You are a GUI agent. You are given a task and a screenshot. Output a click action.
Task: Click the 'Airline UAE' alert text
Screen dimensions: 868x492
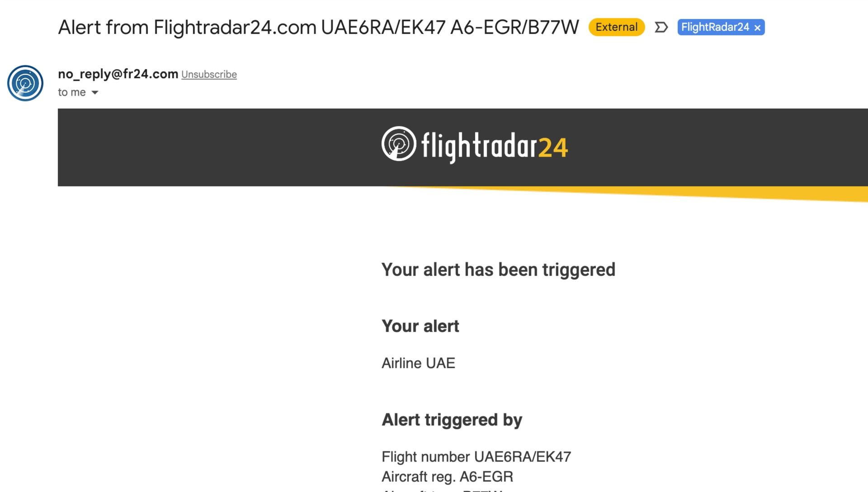pos(418,363)
